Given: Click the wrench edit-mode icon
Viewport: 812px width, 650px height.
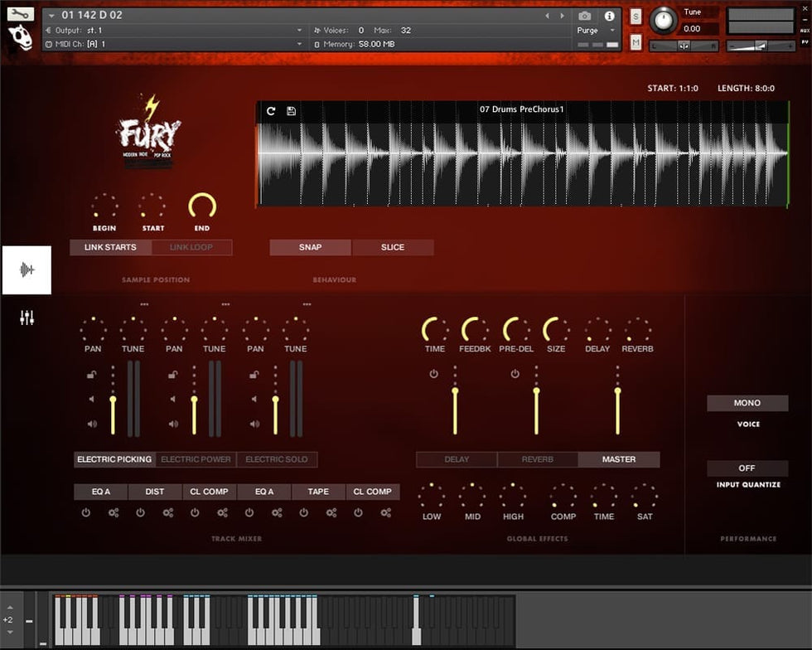Looking at the screenshot, I should 21,14.
